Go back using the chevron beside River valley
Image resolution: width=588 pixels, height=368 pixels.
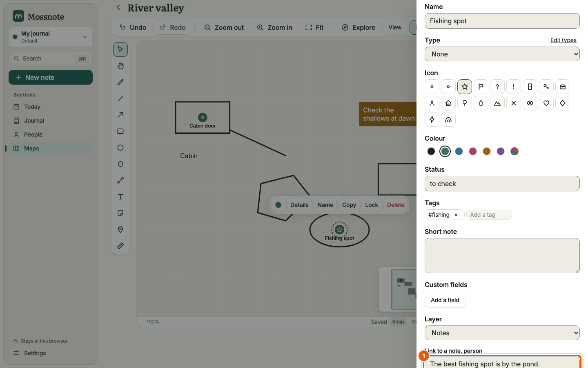pos(118,7)
